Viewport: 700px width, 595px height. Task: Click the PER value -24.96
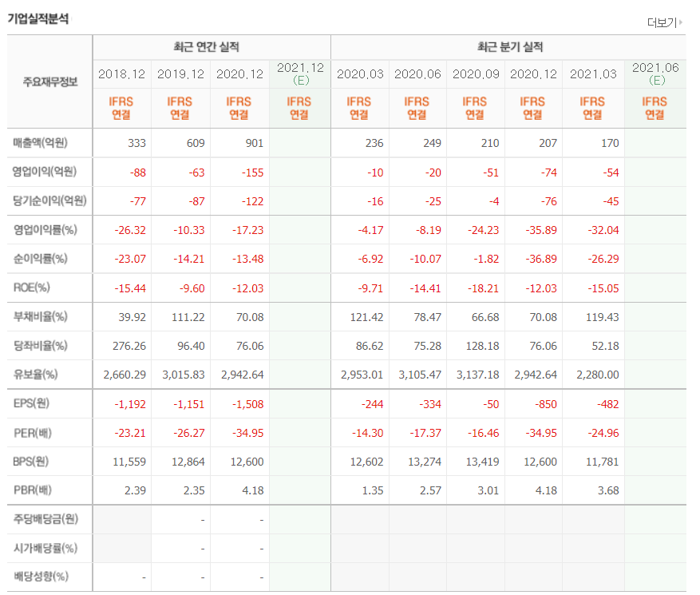point(603,434)
